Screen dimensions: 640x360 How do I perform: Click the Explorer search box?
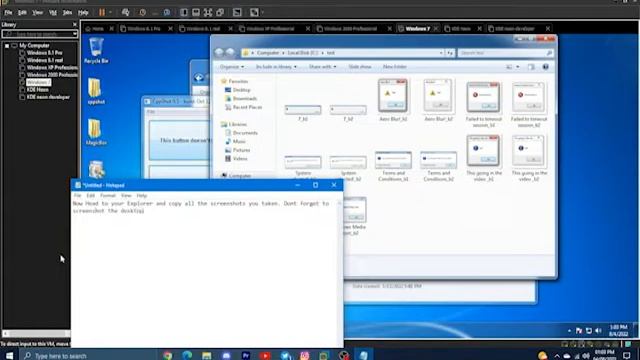coord(505,53)
